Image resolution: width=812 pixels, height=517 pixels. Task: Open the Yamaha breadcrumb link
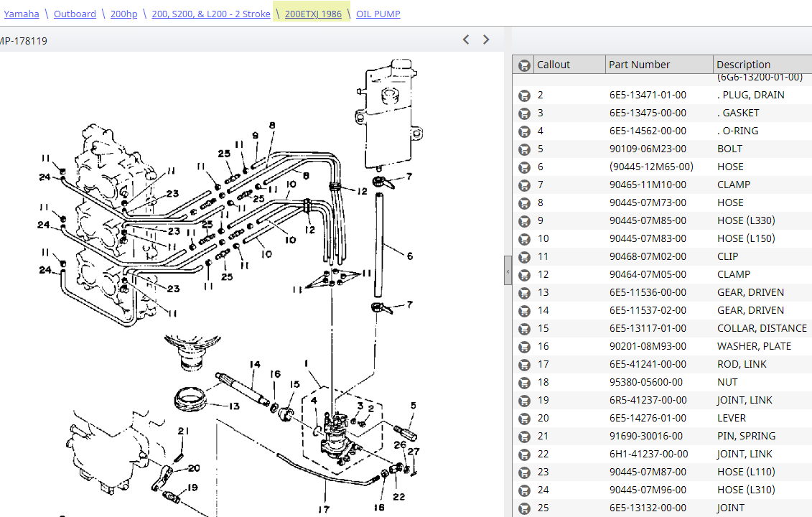point(22,14)
